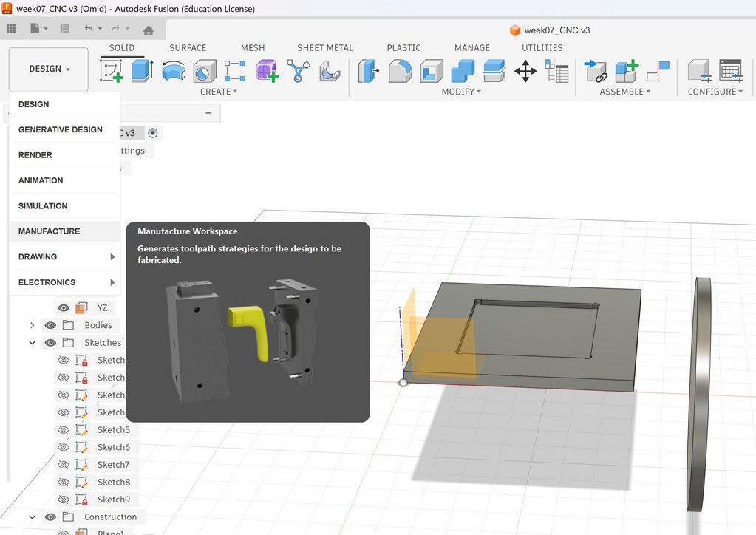Select the Create Sketch tool
The width and height of the screenshot is (756, 535).
point(111,72)
